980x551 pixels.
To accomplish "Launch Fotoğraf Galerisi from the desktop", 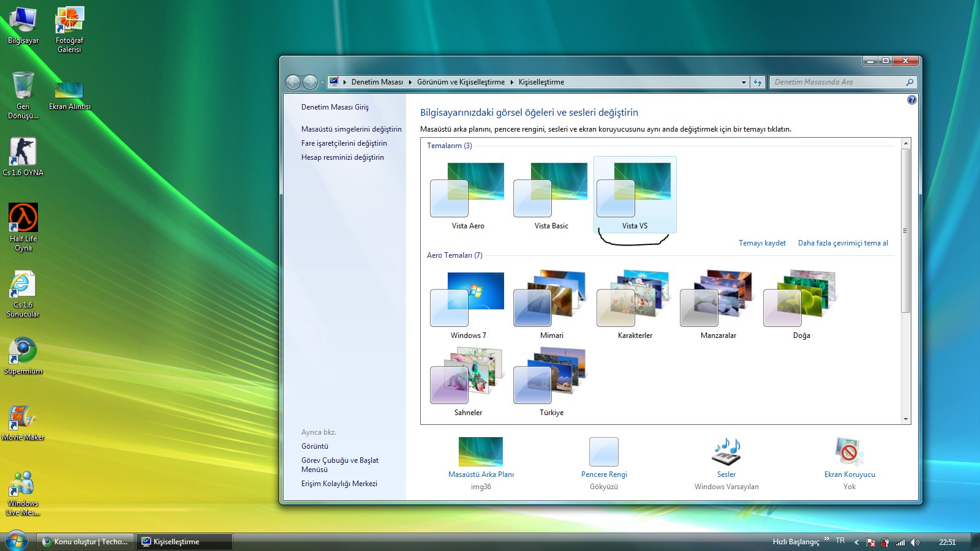I will [69, 29].
